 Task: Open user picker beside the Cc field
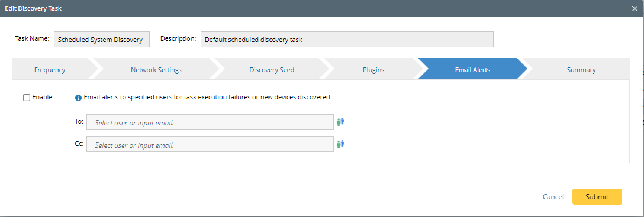point(340,144)
